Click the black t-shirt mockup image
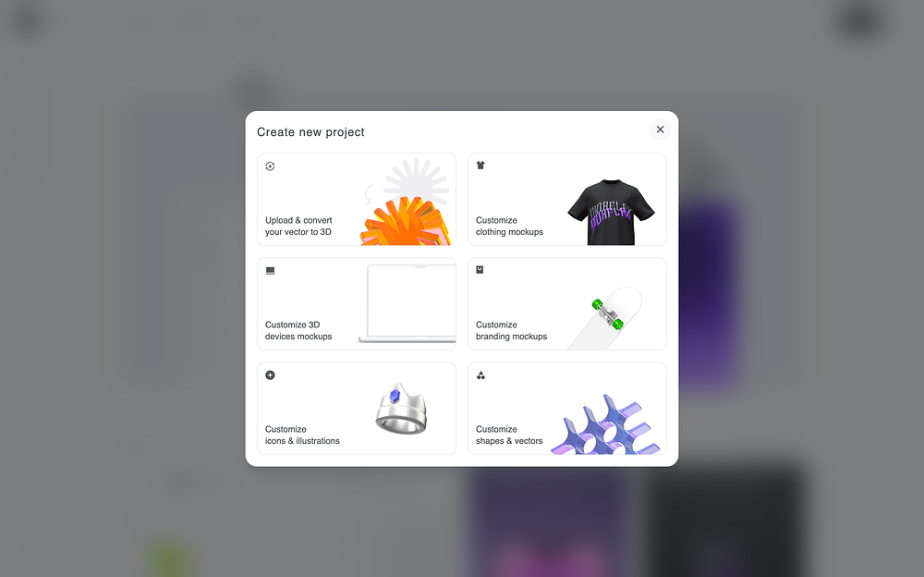The image size is (924, 577). tap(611, 213)
